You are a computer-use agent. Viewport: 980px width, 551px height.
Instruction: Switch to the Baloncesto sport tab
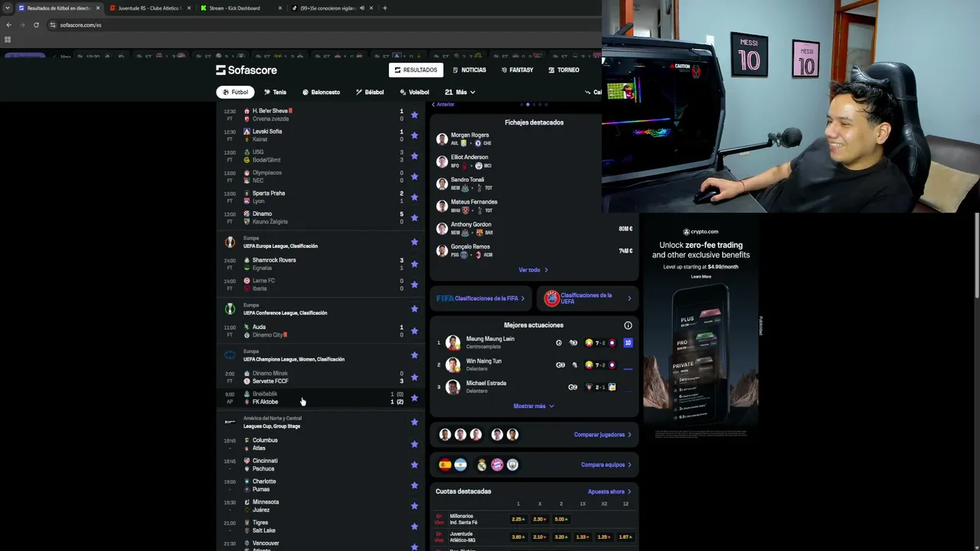321,92
